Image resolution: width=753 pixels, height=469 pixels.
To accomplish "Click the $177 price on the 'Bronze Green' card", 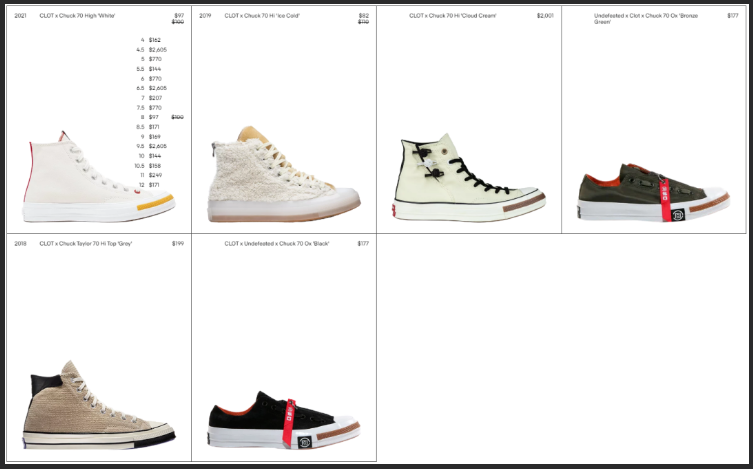I will coord(733,16).
